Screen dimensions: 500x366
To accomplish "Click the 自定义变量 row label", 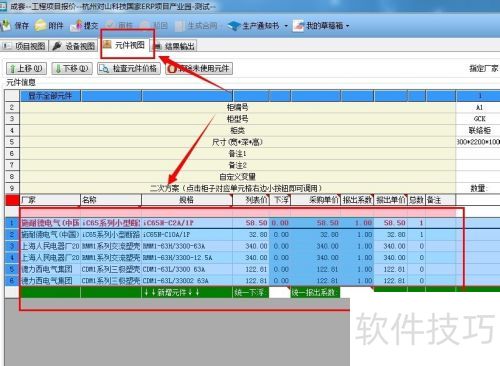I will click(237, 176).
